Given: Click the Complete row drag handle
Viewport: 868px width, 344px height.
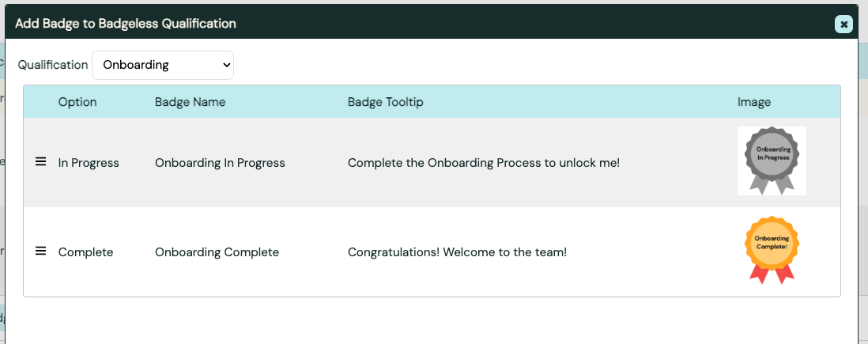Looking at the screenshot, I should [x=40, y=251].
